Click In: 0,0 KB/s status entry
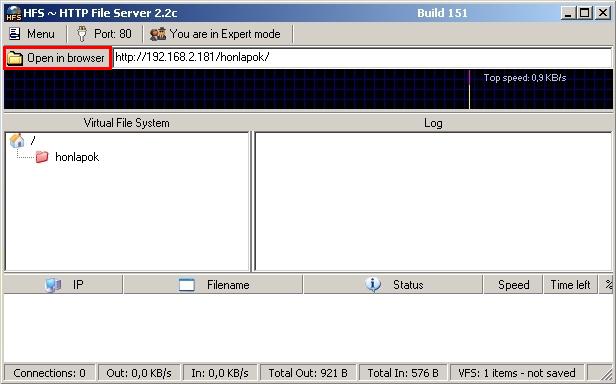 tap(220, 373)
